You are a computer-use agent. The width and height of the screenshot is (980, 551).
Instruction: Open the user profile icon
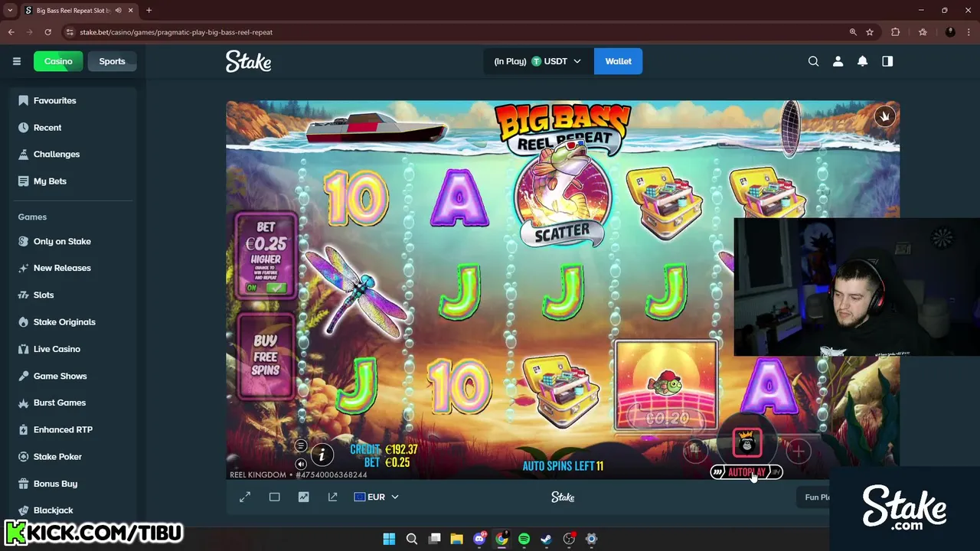[x=838, y=61]
